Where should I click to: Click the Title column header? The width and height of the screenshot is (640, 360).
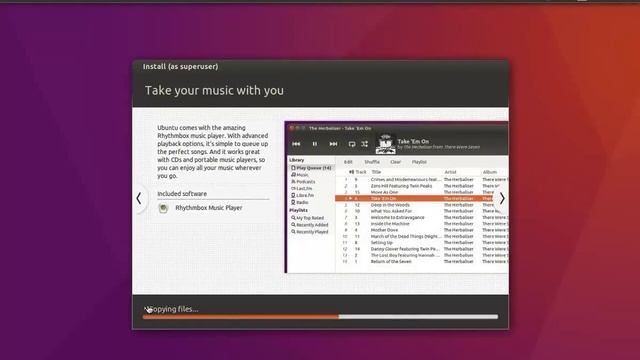tap(376, 172)
